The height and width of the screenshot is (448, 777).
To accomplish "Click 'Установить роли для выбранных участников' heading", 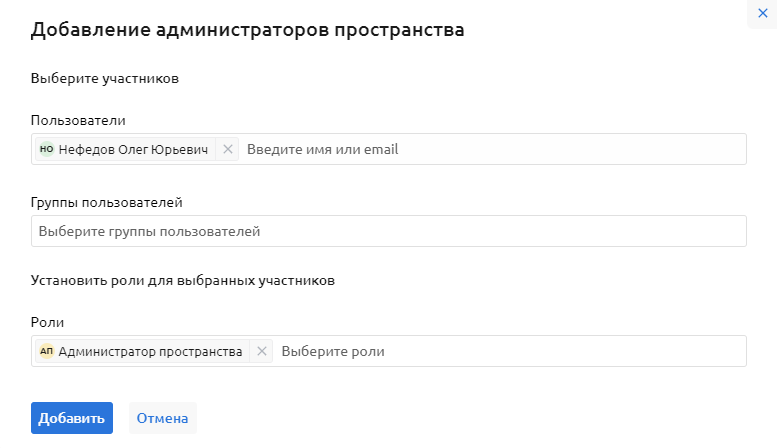I will pos(182,280).
